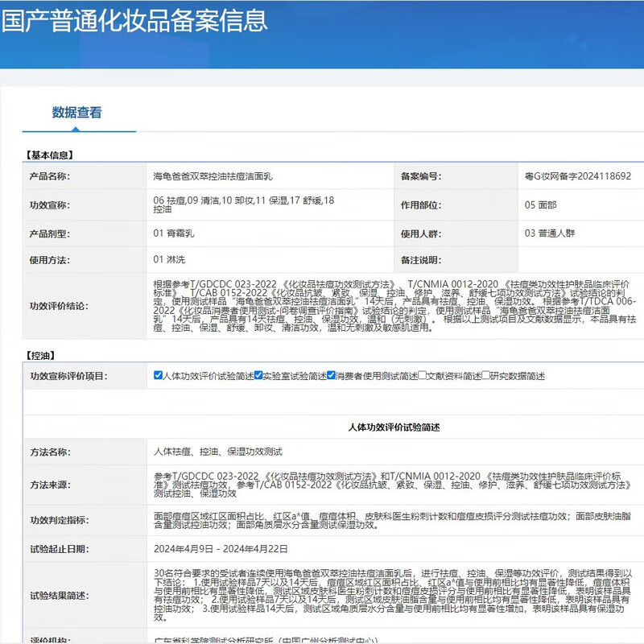The width and height of the screenshot is (644, 644).
Task: Check the 研究数据简述 checkbox
Action: (x=486, y=376)
